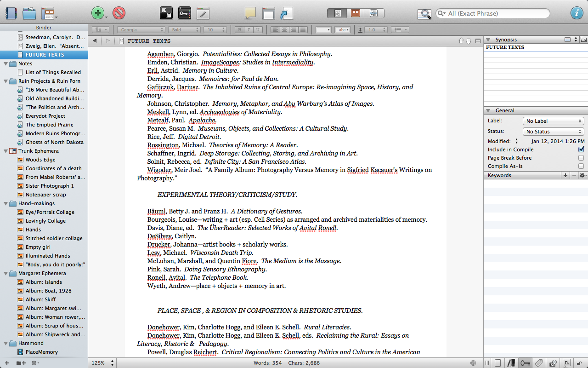Open the Status dropdown showing No Status

click(553, 132)
